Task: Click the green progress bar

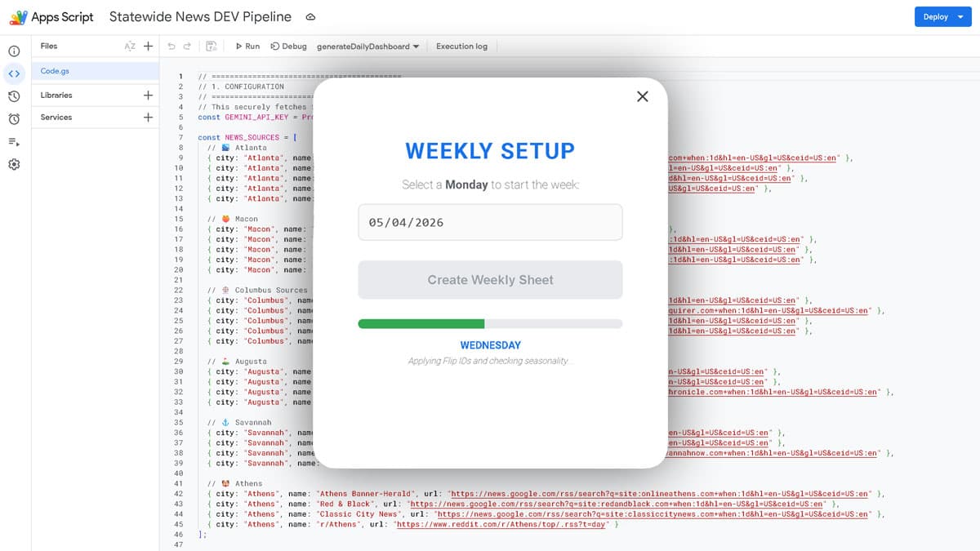Action: [421, 324]
